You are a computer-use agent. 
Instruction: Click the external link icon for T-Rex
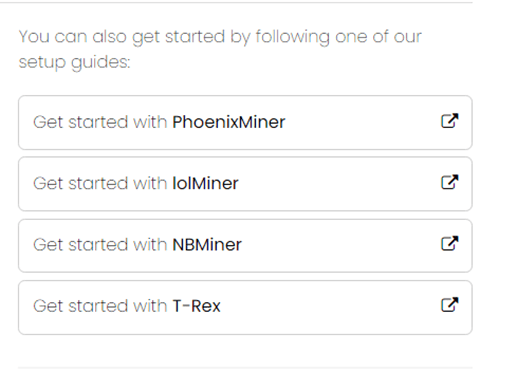450,305
